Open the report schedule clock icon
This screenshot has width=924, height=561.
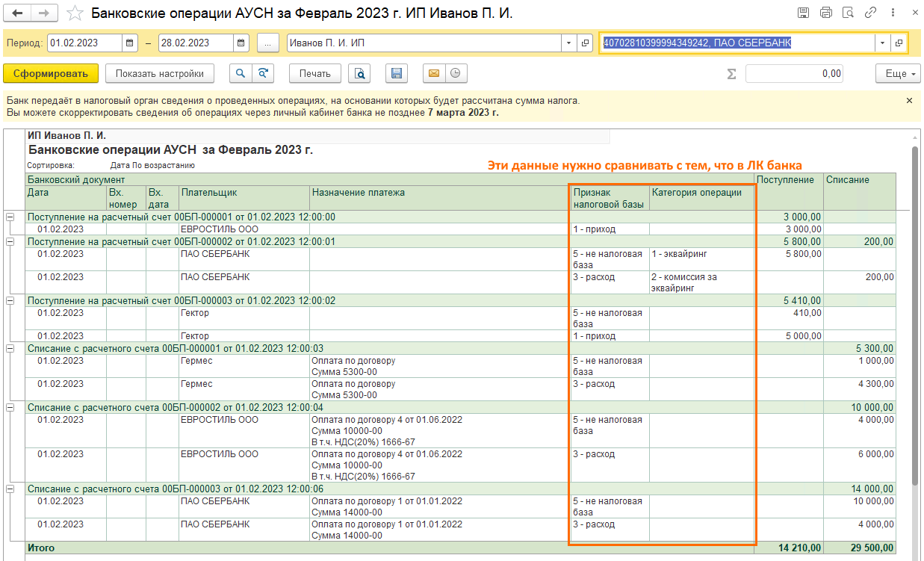pyautogui.click(x=456, y=73)
